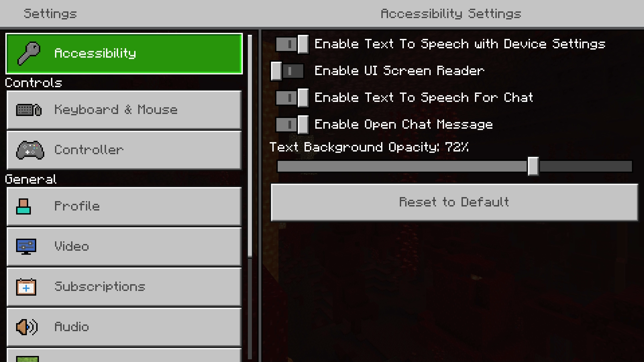Select the Subscriptions icon
Viewport: 644px width, 362px height.
[x=25, y=287]
